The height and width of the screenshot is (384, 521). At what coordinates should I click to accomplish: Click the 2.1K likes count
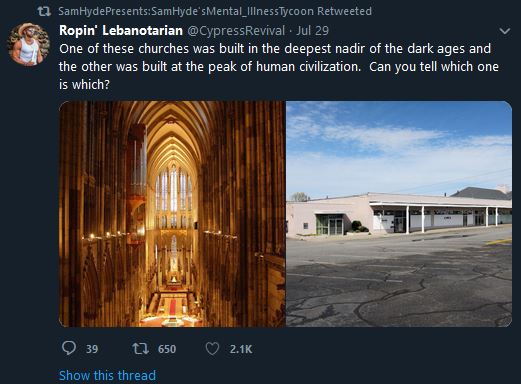[x=241, y=349]
